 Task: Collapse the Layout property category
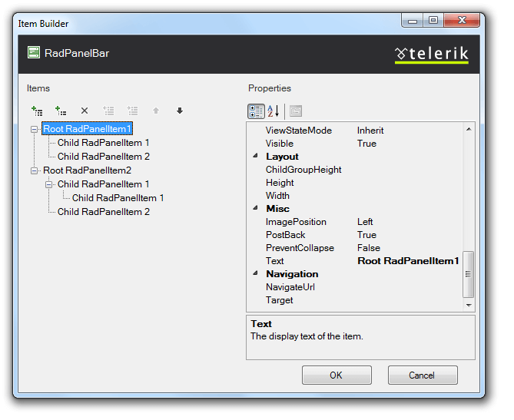256,157
